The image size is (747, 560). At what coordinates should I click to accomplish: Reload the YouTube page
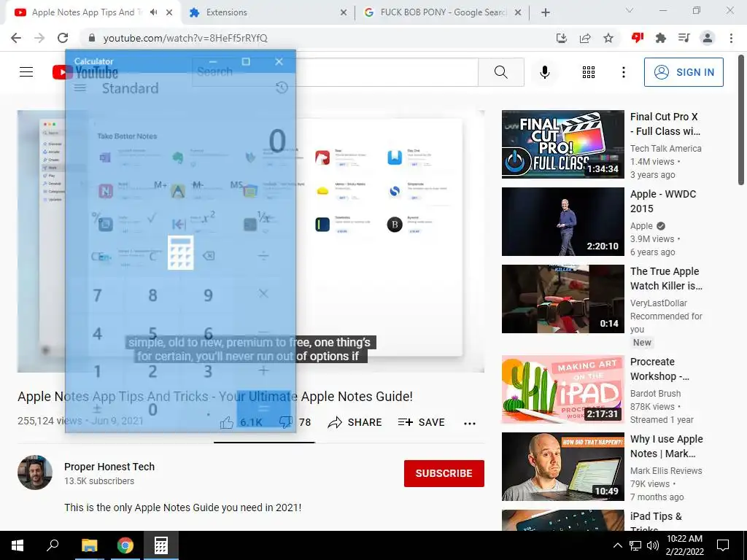(x=63, y=38)
